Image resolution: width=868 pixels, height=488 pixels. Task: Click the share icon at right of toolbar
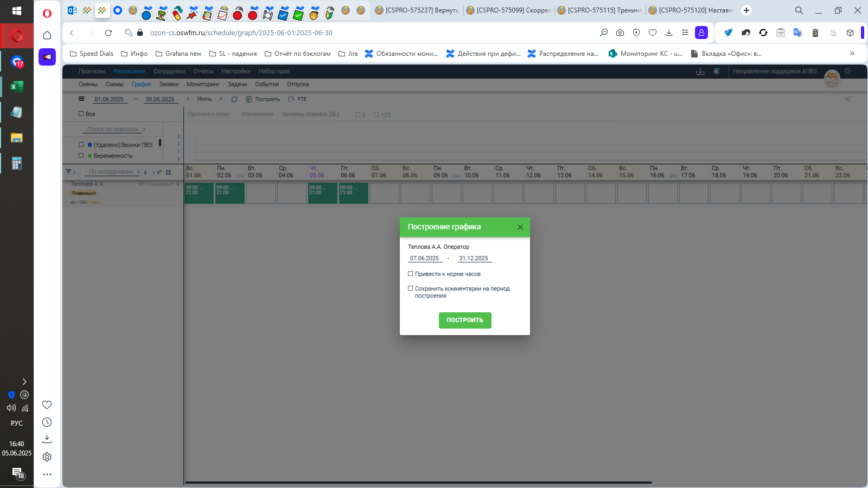pyautogui.click(x=848, y=99)
